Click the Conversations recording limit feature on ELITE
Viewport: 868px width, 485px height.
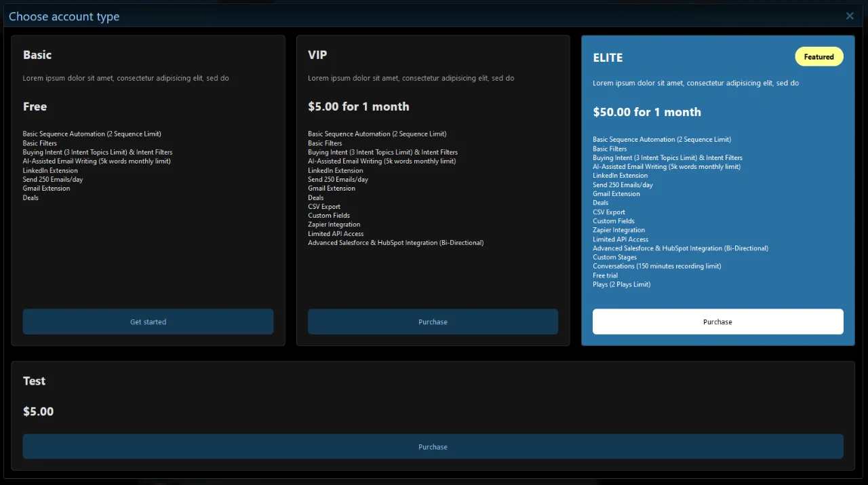click(x=657, y=266)
